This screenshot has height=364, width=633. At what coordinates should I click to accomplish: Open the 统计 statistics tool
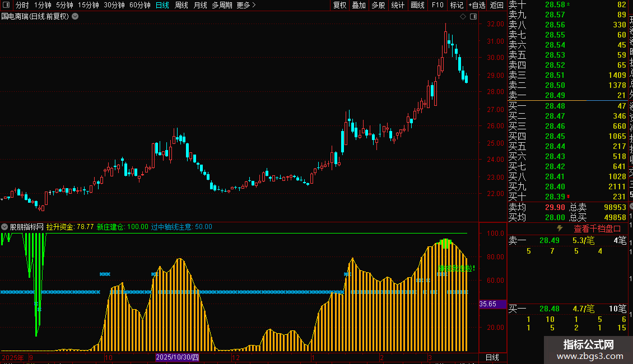pyautogui.click(x=398, y=5)
